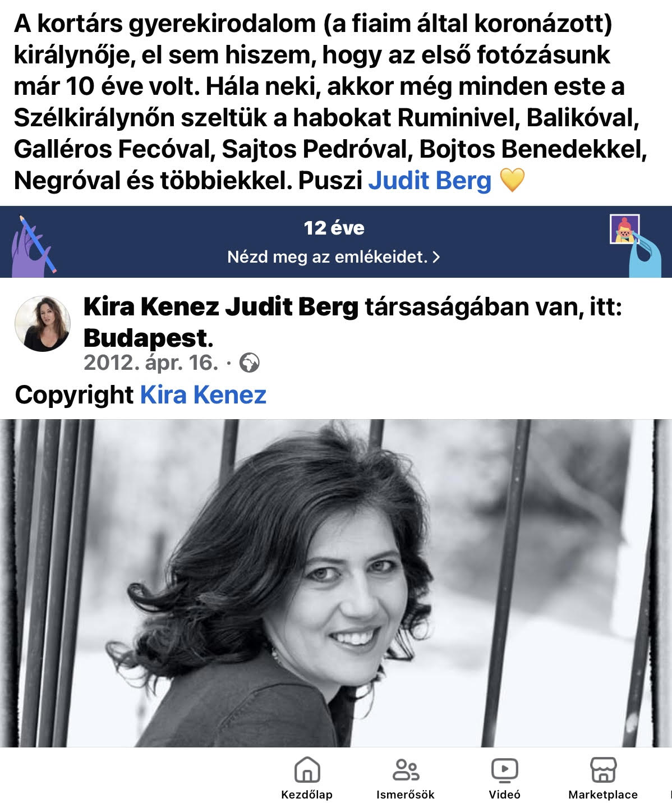Open Kira Kenez Copyright link

(203, 394)
